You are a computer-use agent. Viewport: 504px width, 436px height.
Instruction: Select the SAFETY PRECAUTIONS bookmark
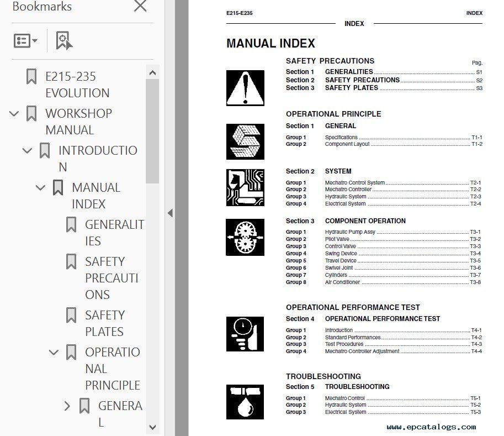point(112,278)
